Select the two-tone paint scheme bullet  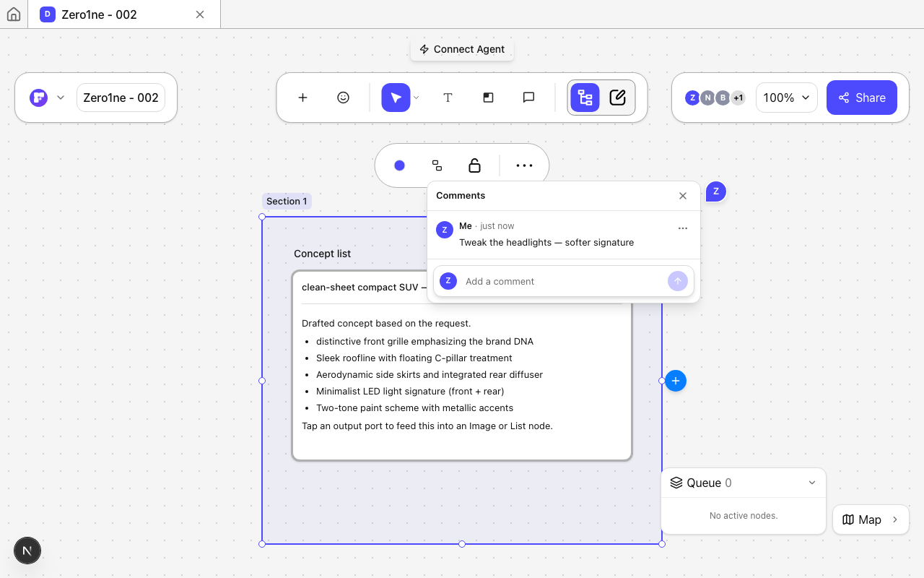point(415,407)
